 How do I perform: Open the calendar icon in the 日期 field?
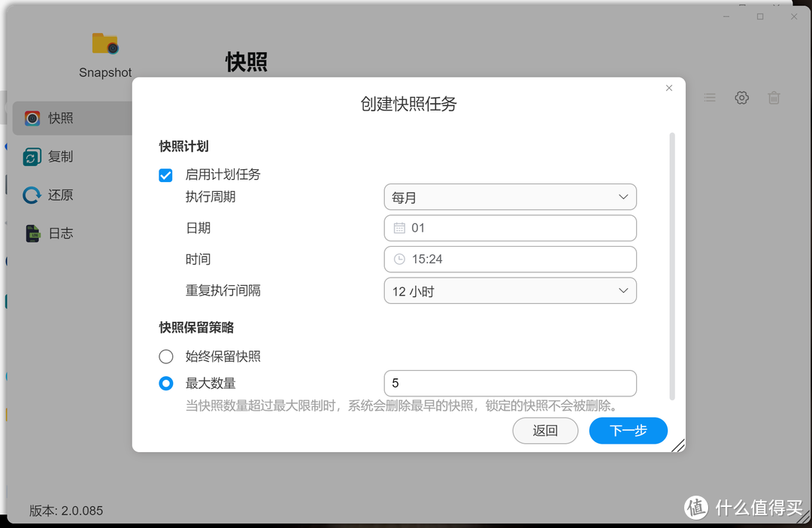[398, 228]
